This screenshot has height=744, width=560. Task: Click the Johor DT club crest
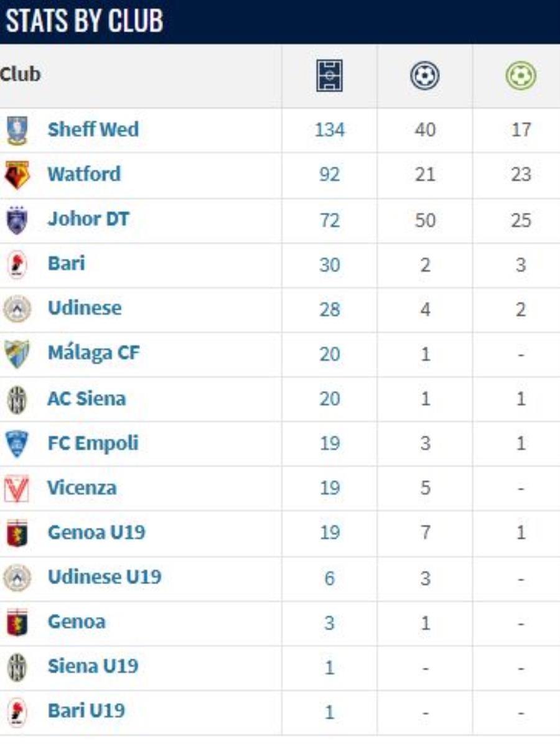pos(17,220)
